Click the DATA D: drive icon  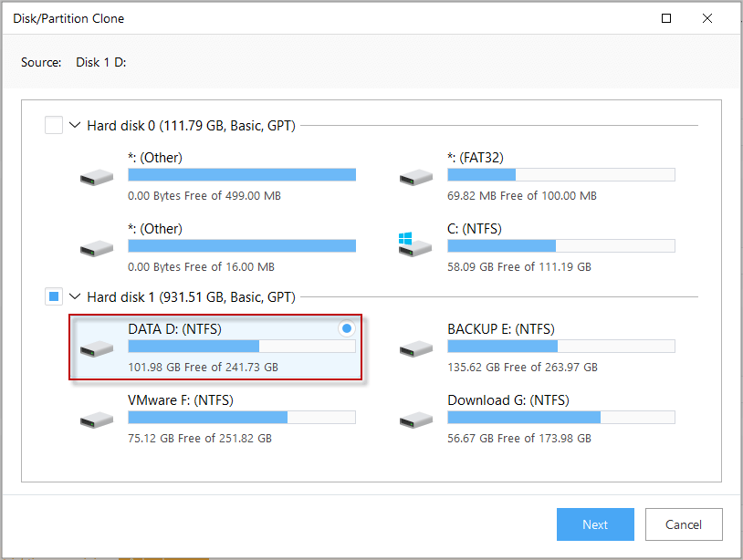[x=97, y=349]
